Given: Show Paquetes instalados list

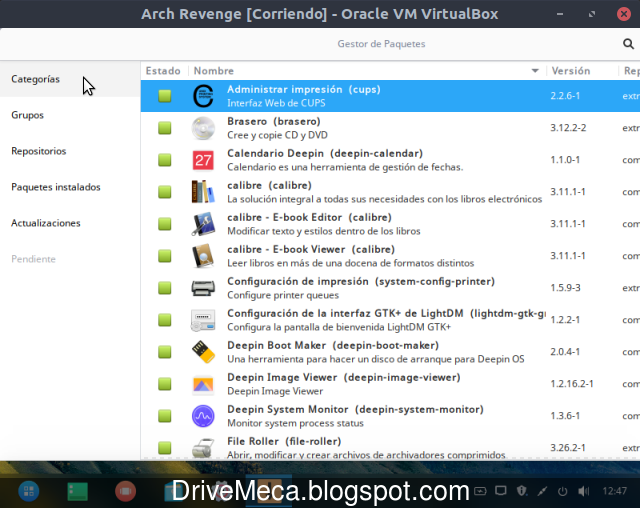Looking at the screenshot, I should pos(70,187).
